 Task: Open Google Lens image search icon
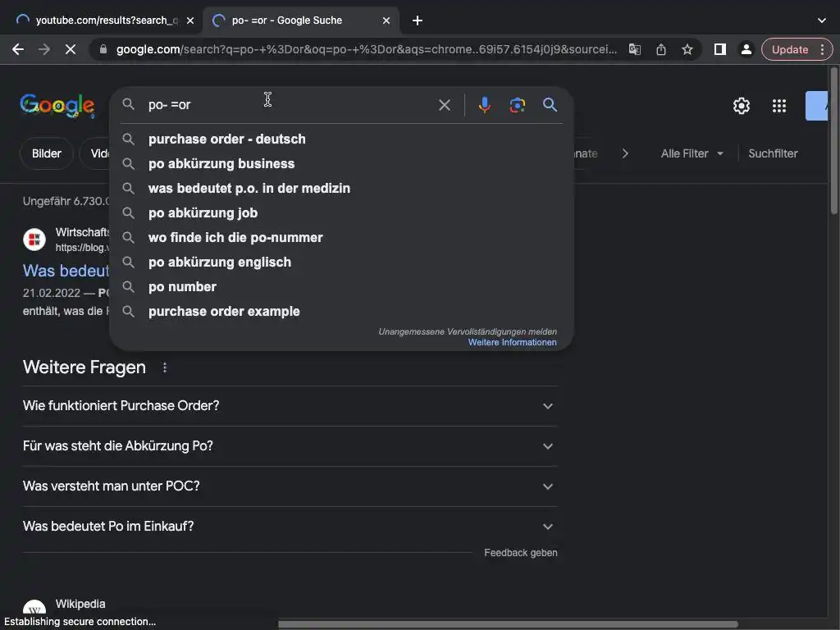point(517,105)
